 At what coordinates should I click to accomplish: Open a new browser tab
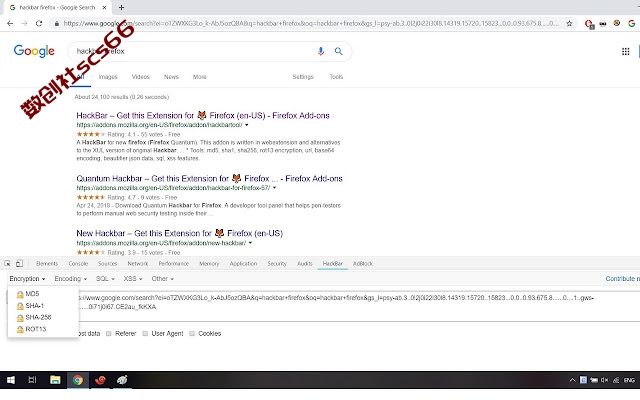[x=121, y=7]
